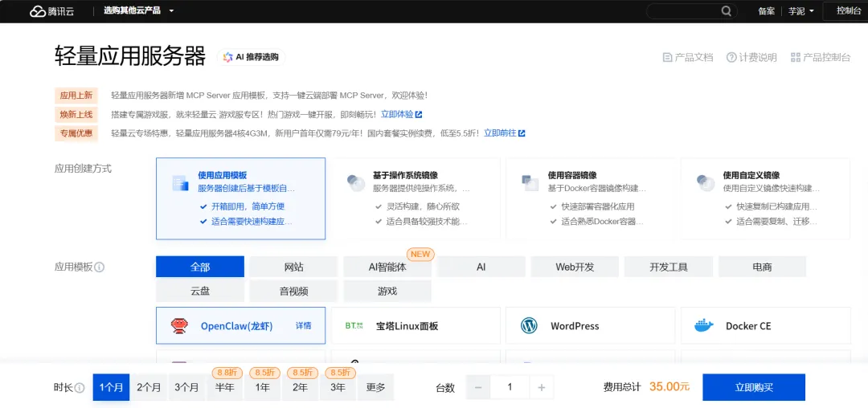This screenshot has height=408, width=868.
Task: Click the 基于操作系统镜像 icon
Action: pos(355,183)
